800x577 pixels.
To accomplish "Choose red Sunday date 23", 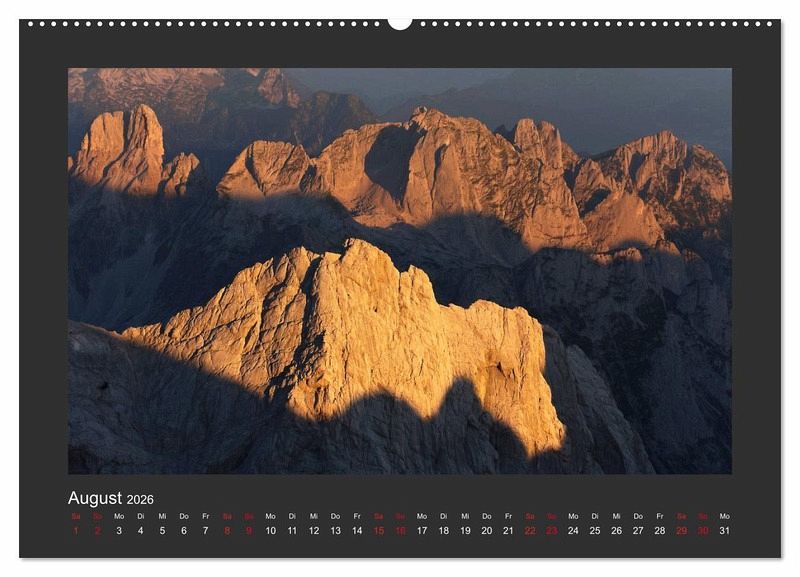I will pyautogui.click(x=551, y=530).
